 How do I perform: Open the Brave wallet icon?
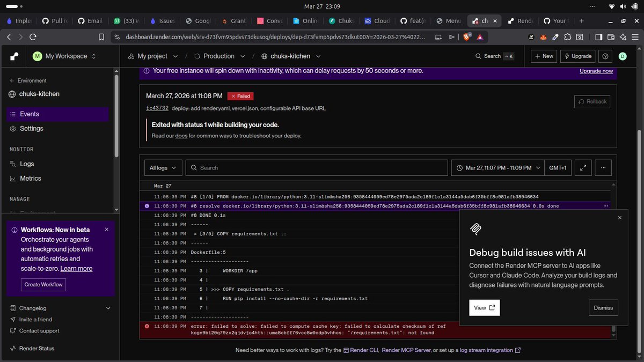coord(611,37)
